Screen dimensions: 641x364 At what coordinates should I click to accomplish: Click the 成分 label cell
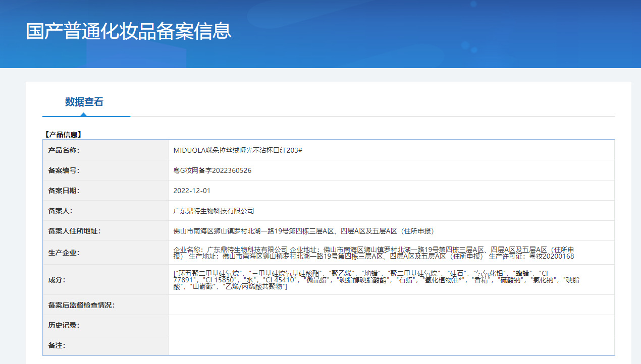click(x=105, y=280)
